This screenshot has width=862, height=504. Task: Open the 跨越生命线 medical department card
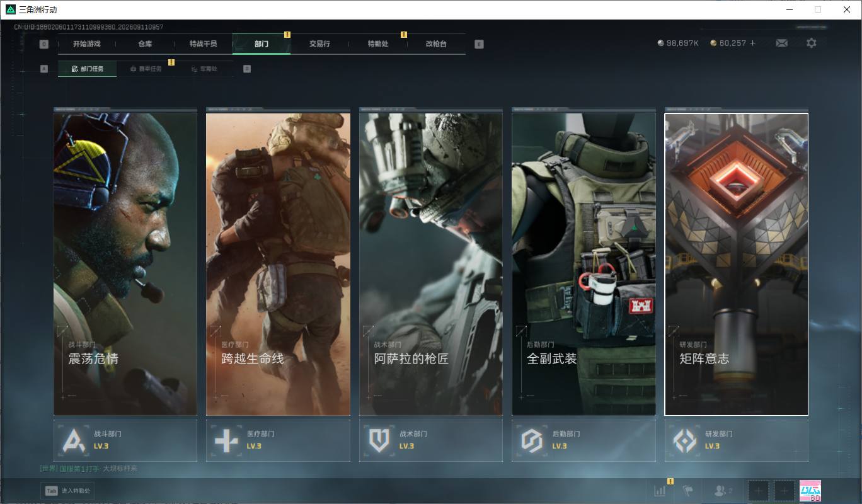278,264
